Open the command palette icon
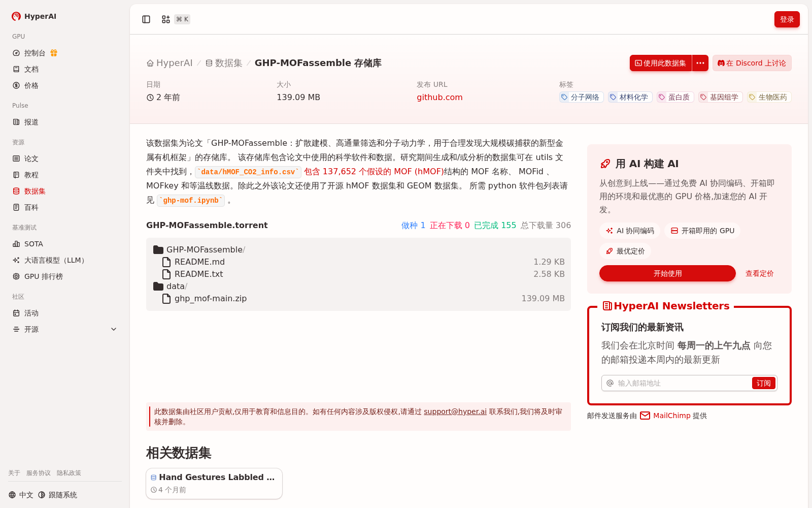 pyautogui.click(x=166, y=19)
